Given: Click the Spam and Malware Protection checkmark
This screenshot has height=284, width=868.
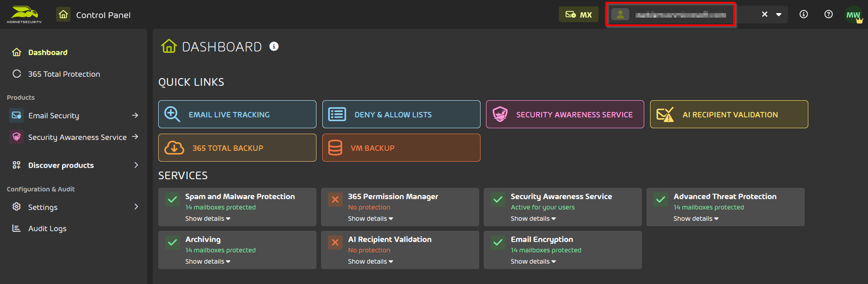Looking at the screenshot, I should click(x=172, y=200).
